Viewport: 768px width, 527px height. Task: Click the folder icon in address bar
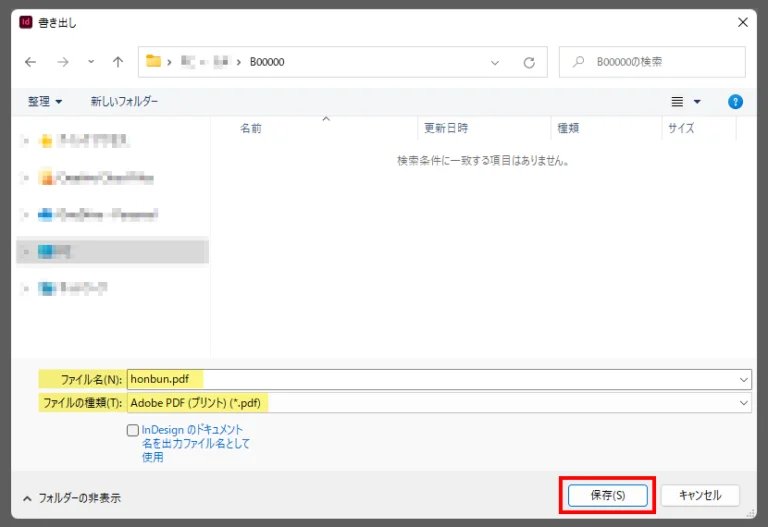click(154, 62)
